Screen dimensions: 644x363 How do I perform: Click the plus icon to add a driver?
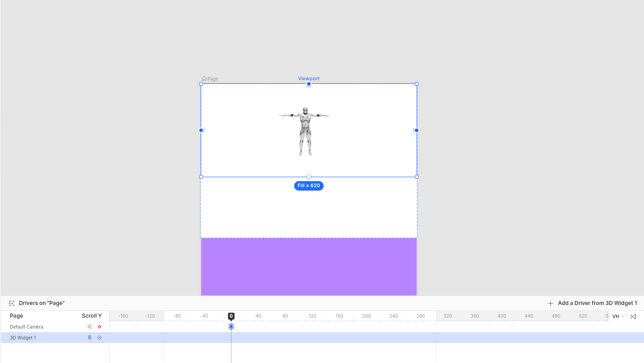pos(550,303)
